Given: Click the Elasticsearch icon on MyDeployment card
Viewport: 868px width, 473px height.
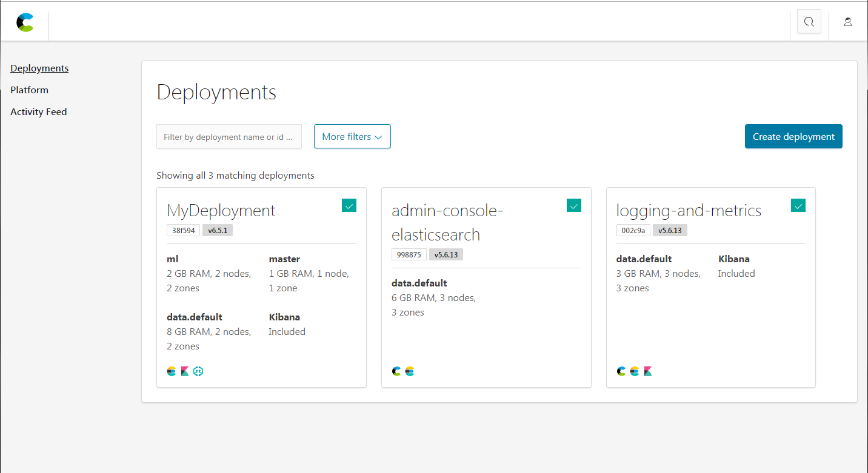Looking at the screenshot, I should pyautogui.click(x=172, y=371).
